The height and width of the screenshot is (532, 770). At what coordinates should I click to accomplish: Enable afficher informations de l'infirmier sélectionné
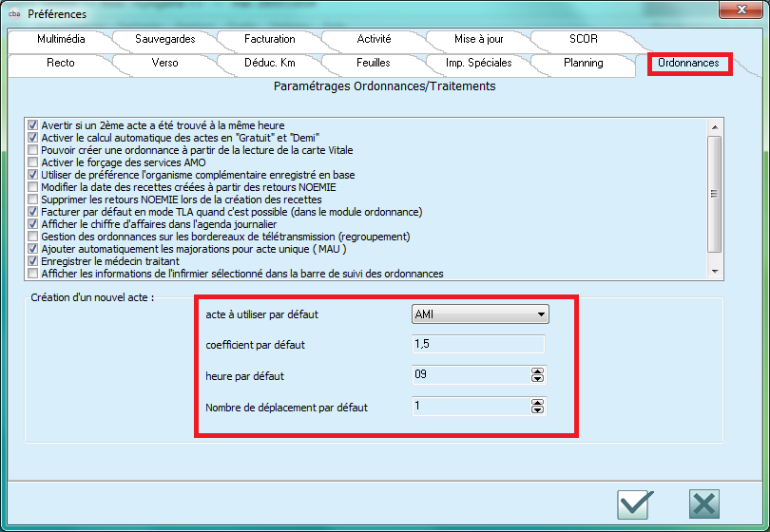click(33, 274)
